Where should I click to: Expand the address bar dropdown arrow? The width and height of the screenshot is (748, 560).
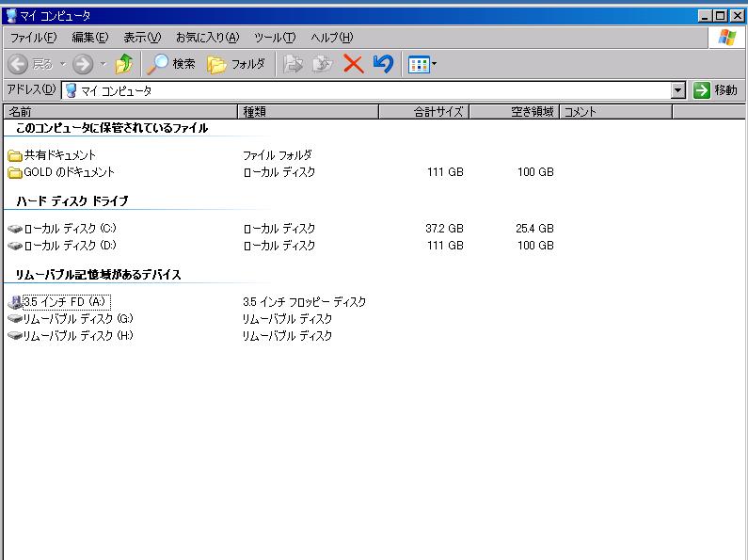click(678, 90)
